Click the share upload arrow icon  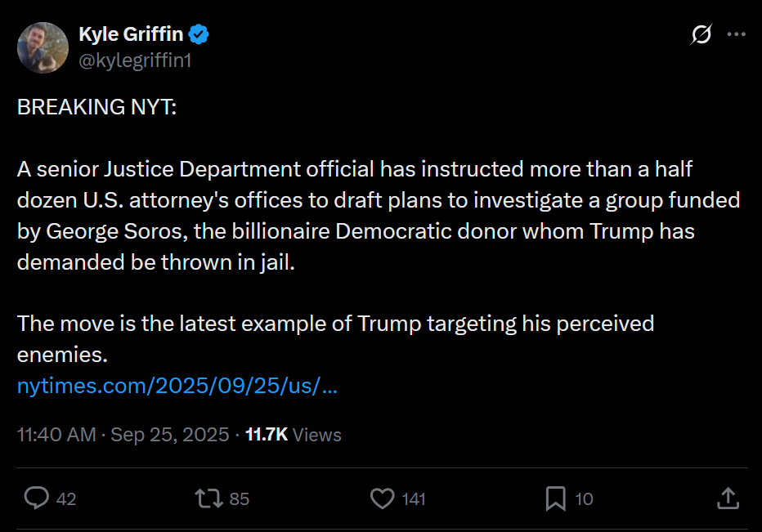[x=728, y=498]
